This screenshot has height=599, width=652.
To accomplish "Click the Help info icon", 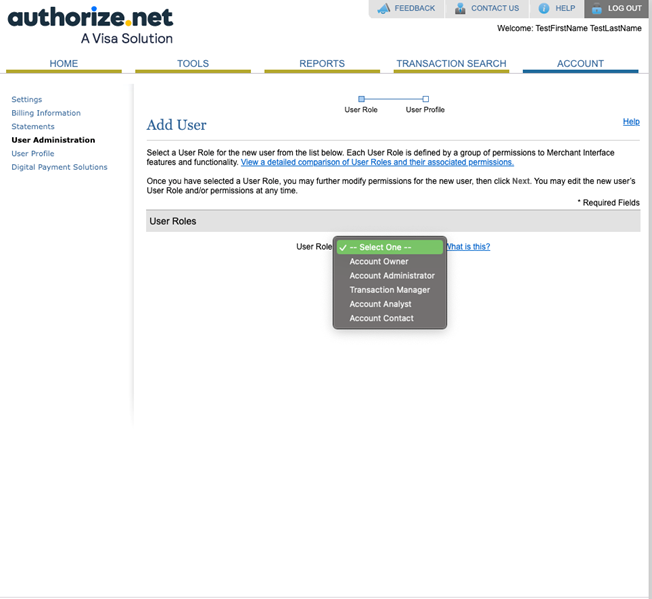I will point(544,8).
